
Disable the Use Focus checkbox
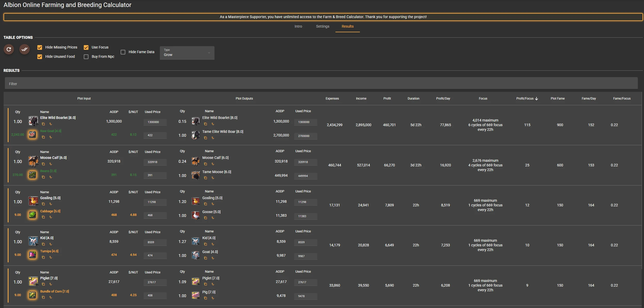pos(86,47)
